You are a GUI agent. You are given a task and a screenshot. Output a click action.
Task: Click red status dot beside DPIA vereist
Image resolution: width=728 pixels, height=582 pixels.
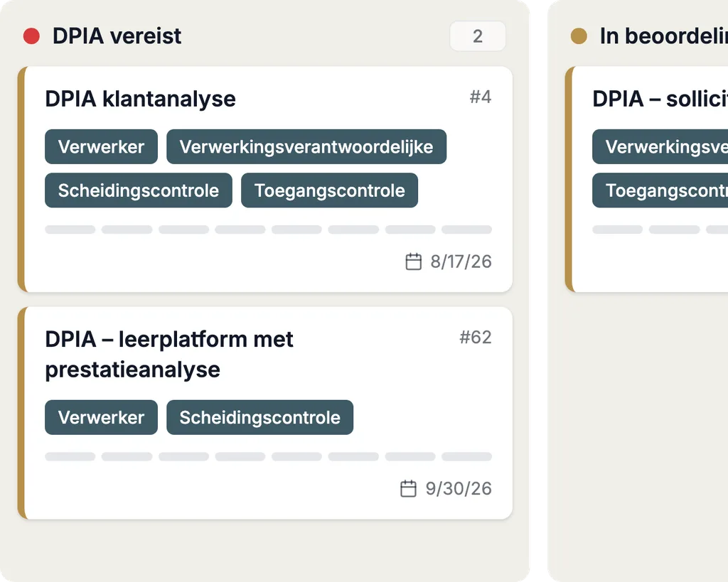point(31,36)
